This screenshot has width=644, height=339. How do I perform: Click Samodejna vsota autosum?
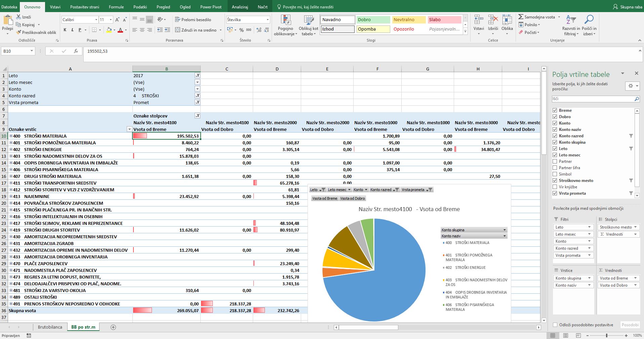coord(536,17)
